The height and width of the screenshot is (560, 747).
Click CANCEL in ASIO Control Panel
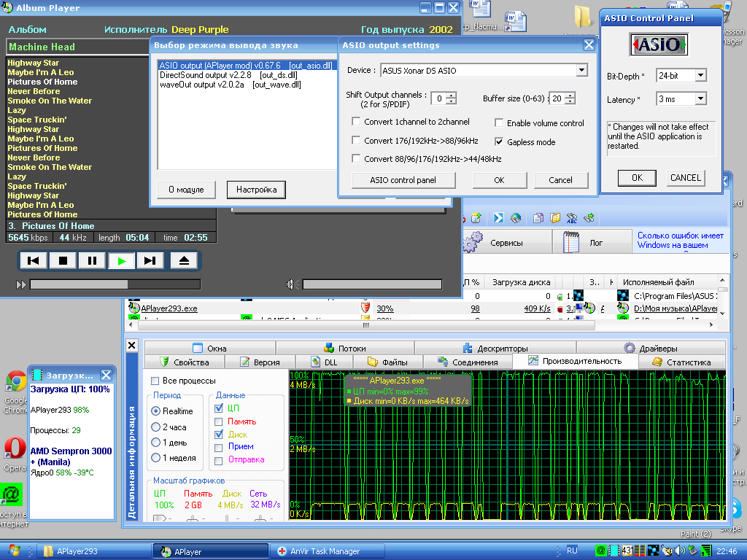coord(686,178)
